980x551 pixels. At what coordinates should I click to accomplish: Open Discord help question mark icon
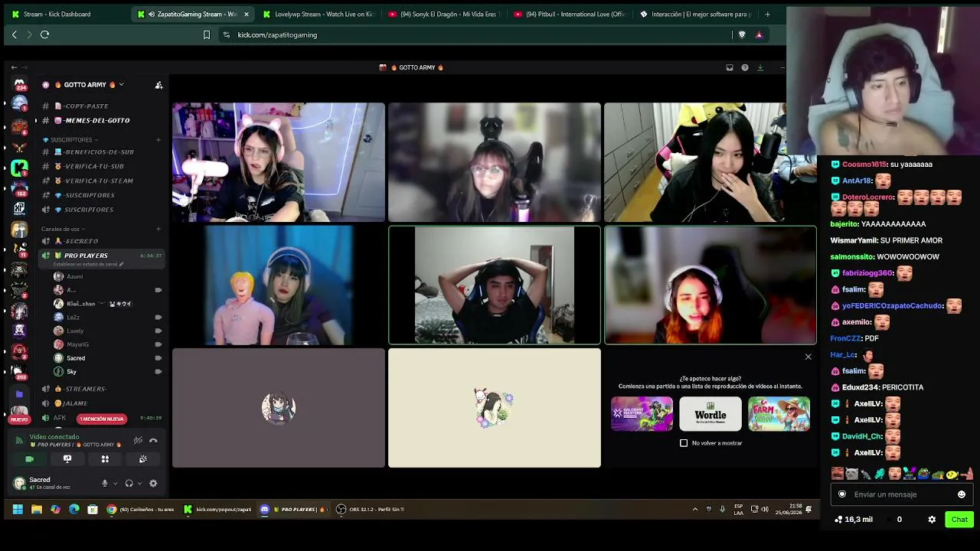(744, 67)
